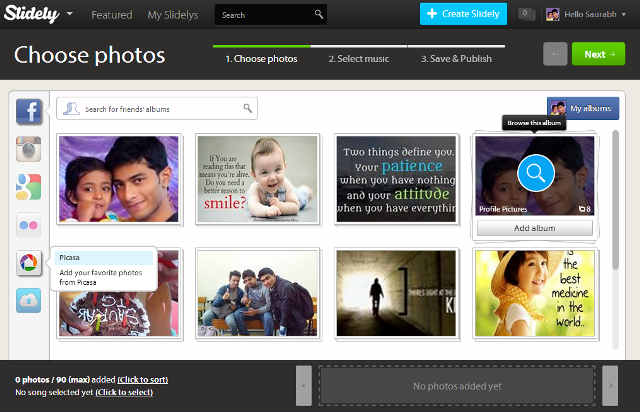Viewport: 640px width, 412px height.
Task: Click the left arrow of photo tray
Action: click(304, 386)
